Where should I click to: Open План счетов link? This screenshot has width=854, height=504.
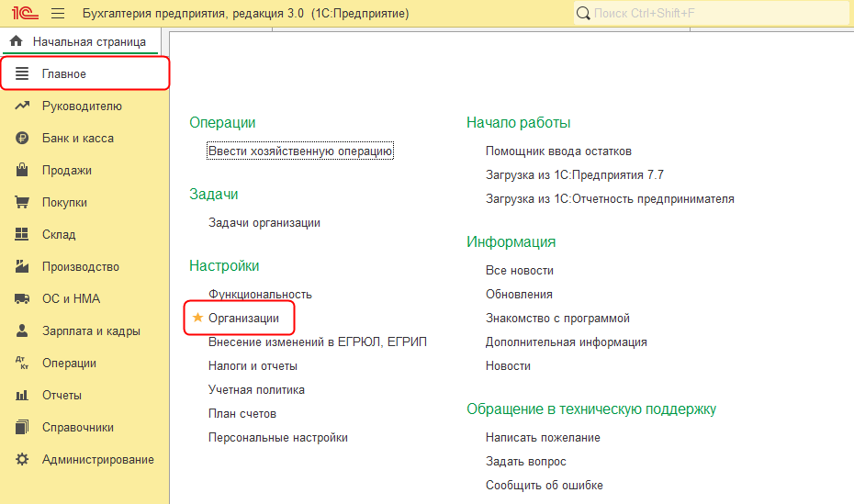pyautogui.click(x=242, y=414)
